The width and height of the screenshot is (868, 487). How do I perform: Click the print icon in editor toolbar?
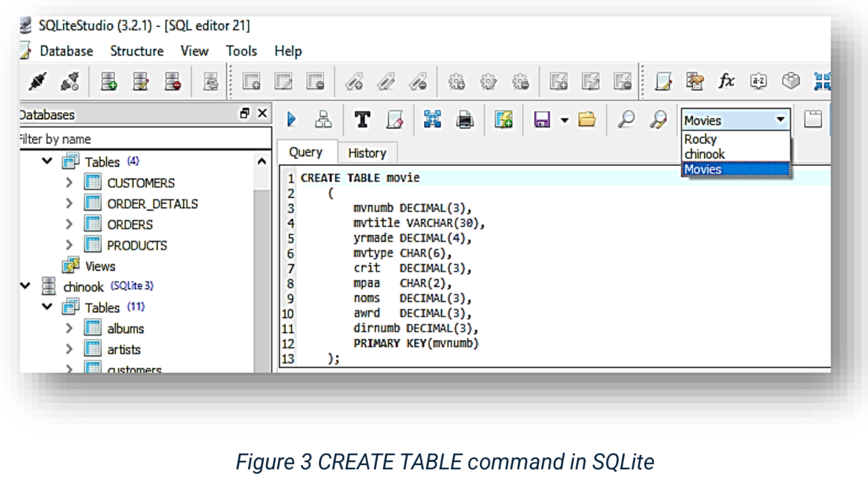465,120
